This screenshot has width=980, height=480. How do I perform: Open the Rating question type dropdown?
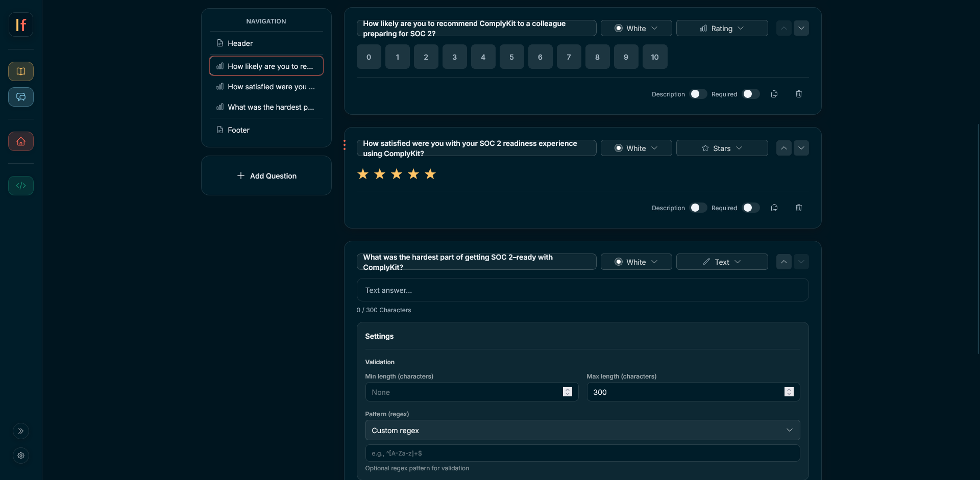click(x=722, y=29)
